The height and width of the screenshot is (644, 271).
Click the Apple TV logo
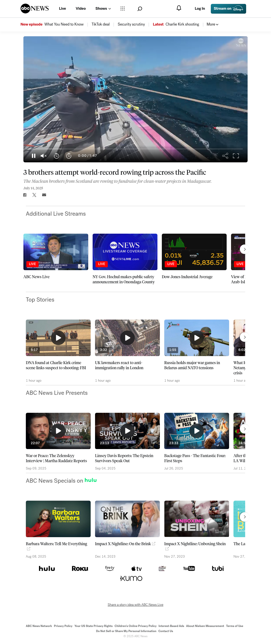(x=136, y=569)
